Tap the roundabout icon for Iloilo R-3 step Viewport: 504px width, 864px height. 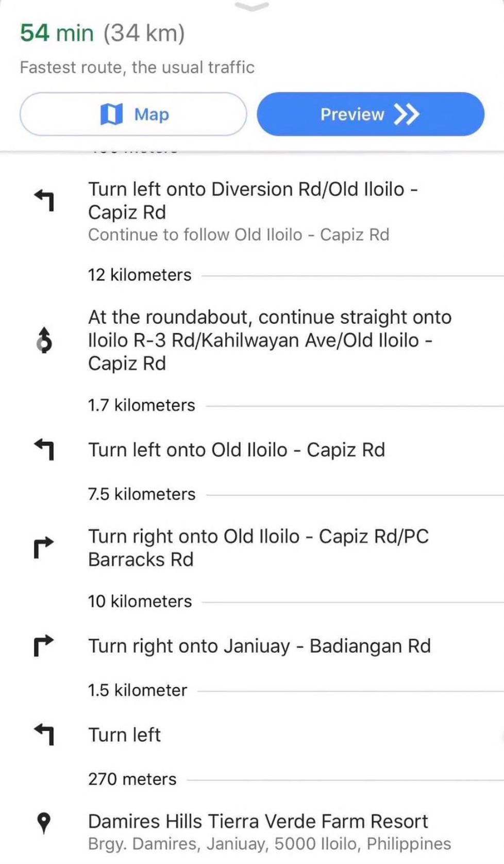44,340
